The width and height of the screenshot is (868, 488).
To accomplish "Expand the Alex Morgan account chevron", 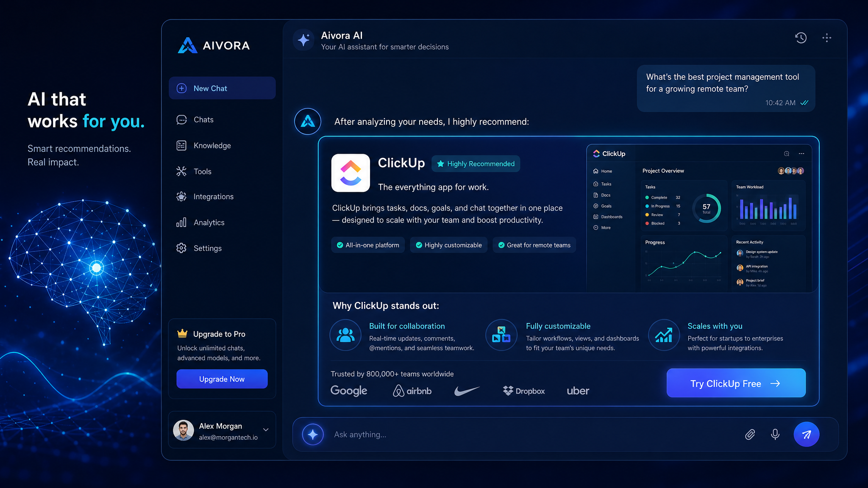I will [266, 430].
